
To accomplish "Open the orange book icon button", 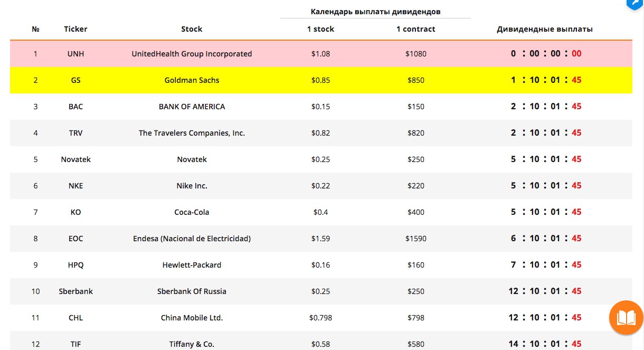I will (x=626, y=318).
